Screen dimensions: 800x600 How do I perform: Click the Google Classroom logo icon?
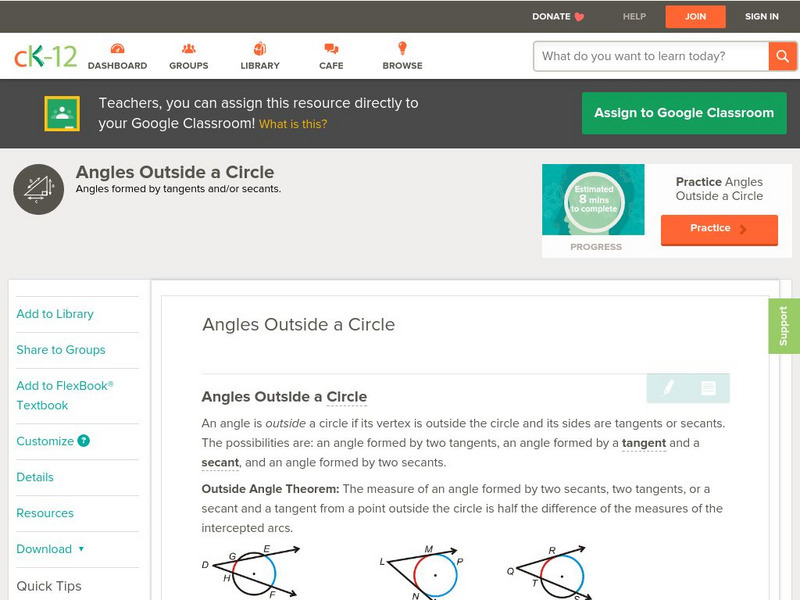tap(62, 113)
